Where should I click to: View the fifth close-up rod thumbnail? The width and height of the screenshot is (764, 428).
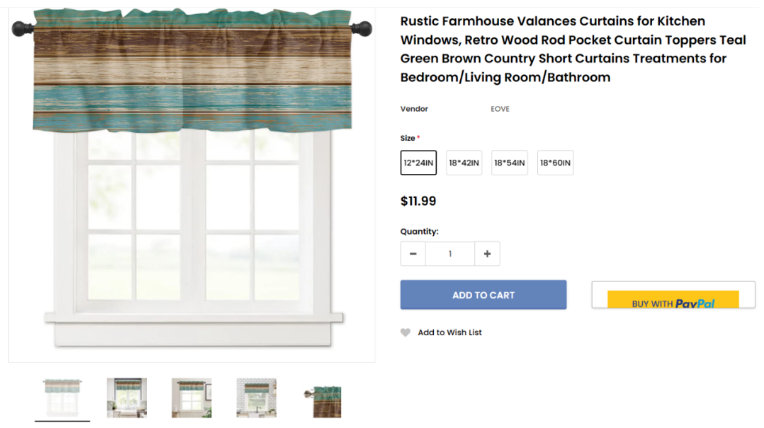click(323, 402)
